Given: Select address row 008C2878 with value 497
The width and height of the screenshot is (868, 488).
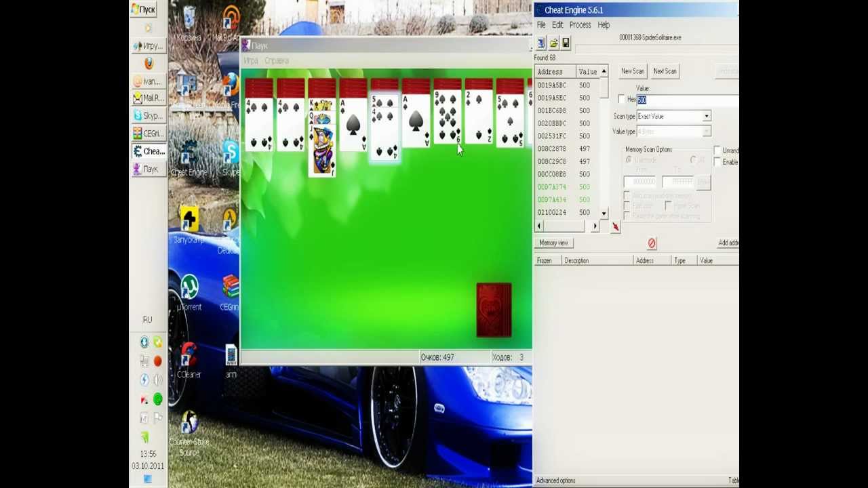Looking at the screenshot, I should pyautogui.click(x=568, y=149).
